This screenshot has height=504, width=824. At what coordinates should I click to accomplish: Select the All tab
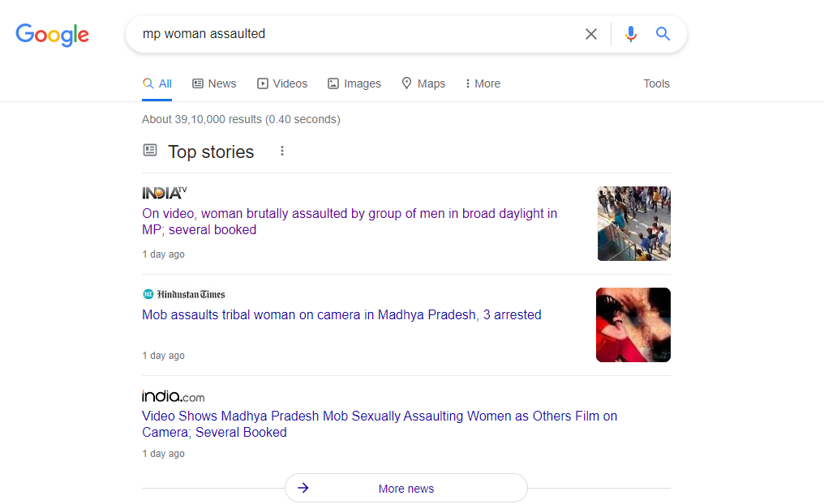[157, 84]
